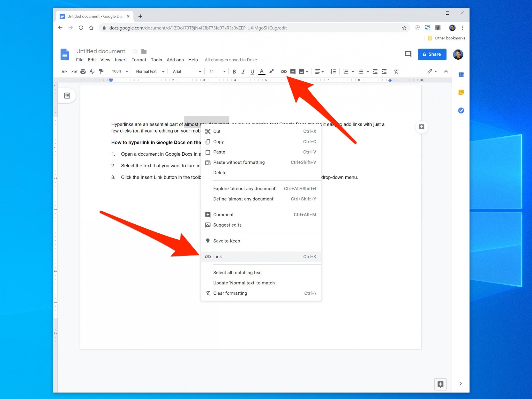Screen dimensions: 532x399
Task: Toggle the numbered list formatting icon
Action: click(345, 71)
